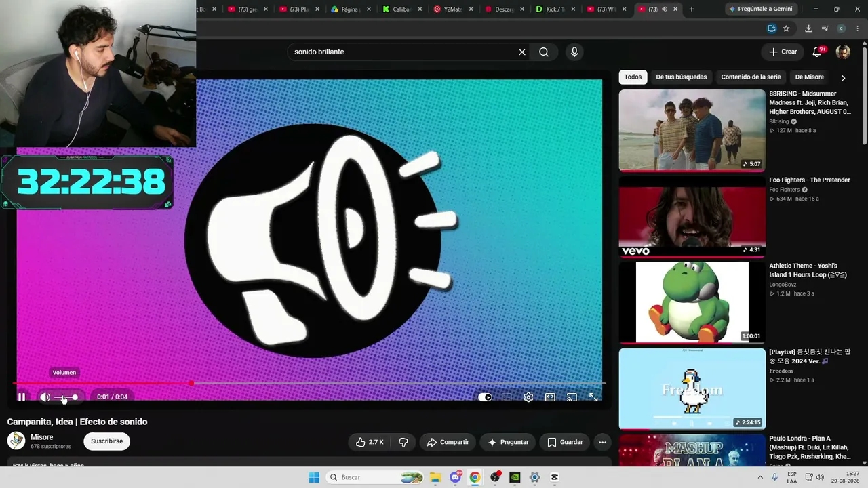Toggle subtitles in the video player
This screenshot has width=868, height=488.
(x=507, y=397)
